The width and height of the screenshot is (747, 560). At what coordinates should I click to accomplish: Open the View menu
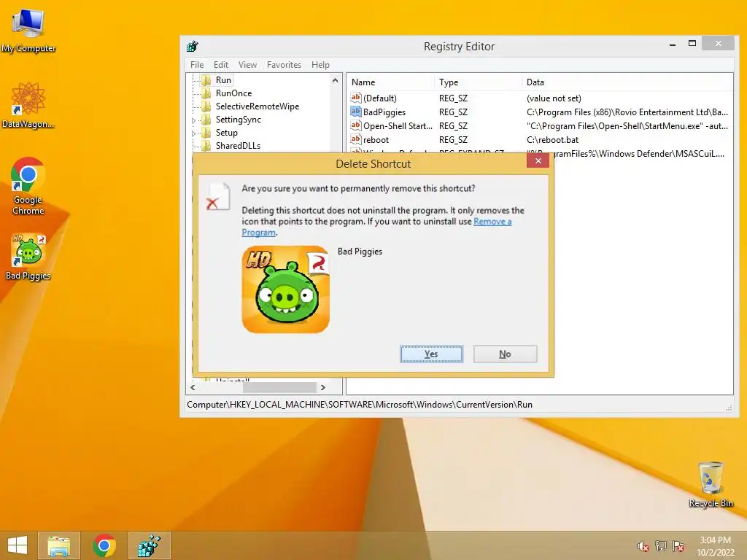[247, 65]
